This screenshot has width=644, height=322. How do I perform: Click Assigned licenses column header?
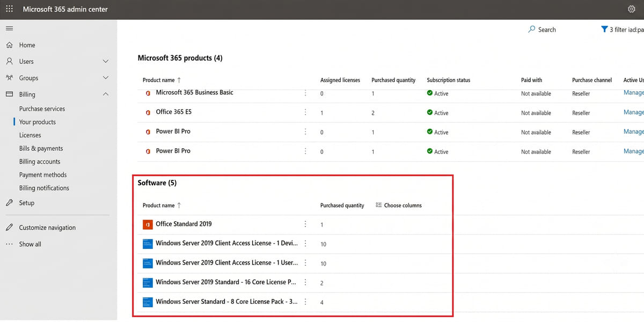point(340,80)
